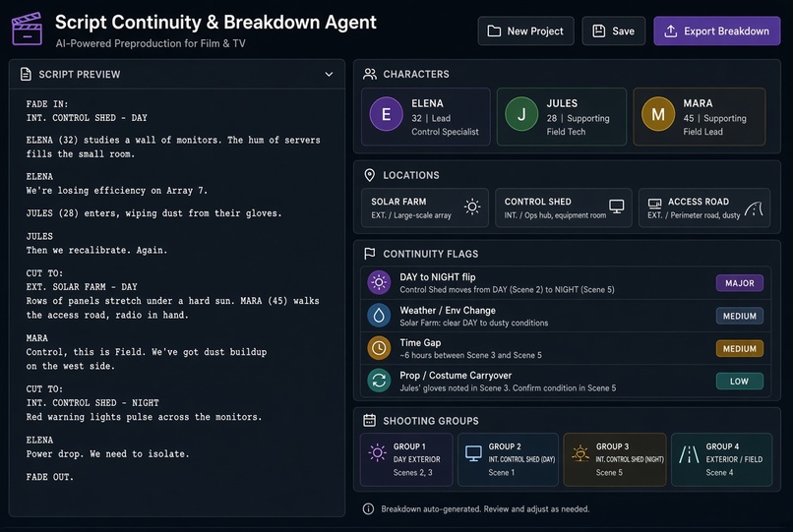The height and width of the screenshot is (532, 793).
Task: Click the Time Gap flag title
Action: click(420, 342)
